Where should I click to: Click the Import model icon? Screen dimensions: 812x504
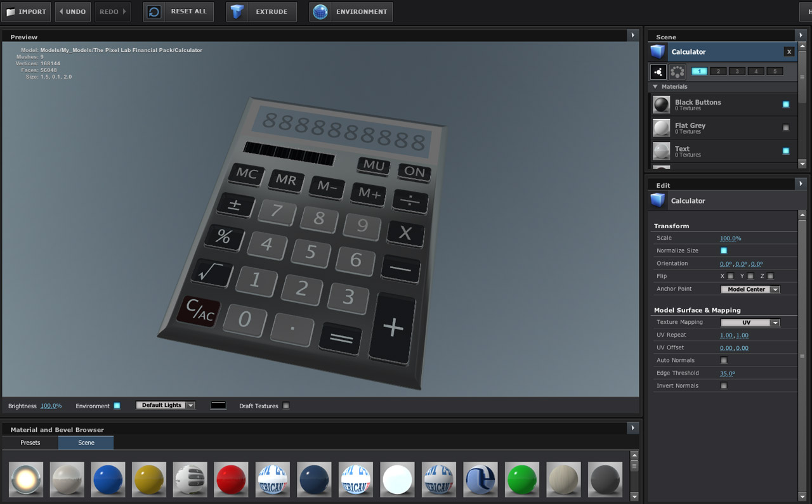[13, 11]
